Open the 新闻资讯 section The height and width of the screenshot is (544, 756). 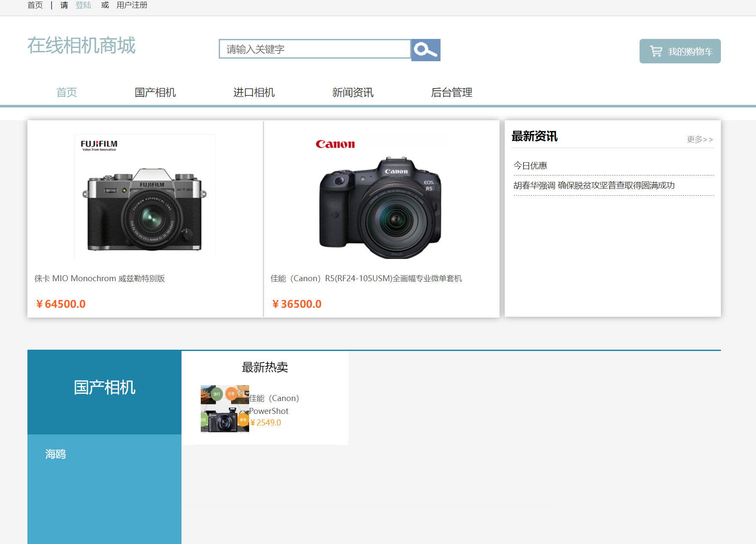click(x=352, y=92)
